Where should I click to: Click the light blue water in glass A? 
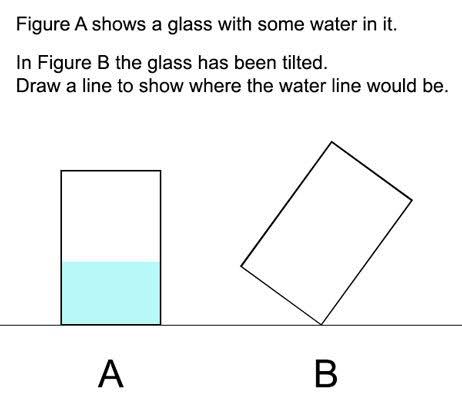(x=111, y=293)
